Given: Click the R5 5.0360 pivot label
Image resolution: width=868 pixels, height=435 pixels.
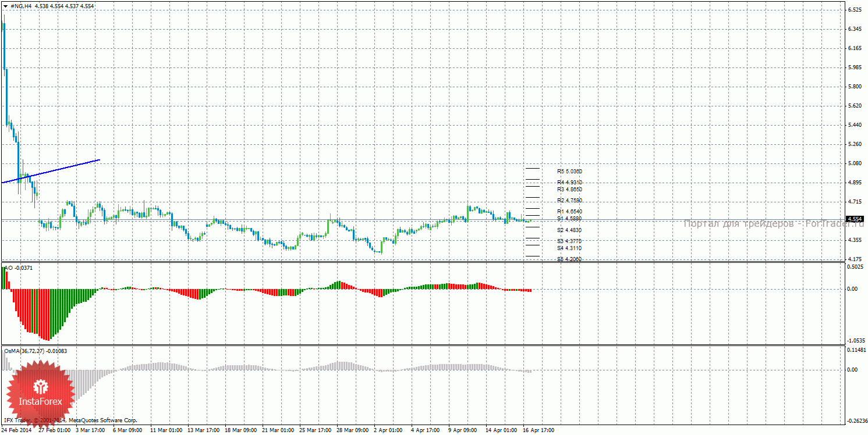Looking at the screenshot, I should (x=569, y=172).
